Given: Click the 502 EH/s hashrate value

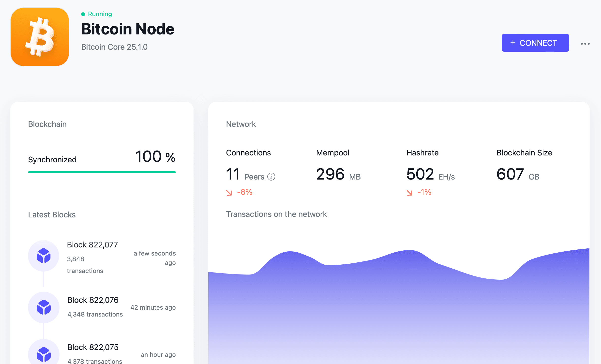Looking at the screenshot, I should pos(431,174).
